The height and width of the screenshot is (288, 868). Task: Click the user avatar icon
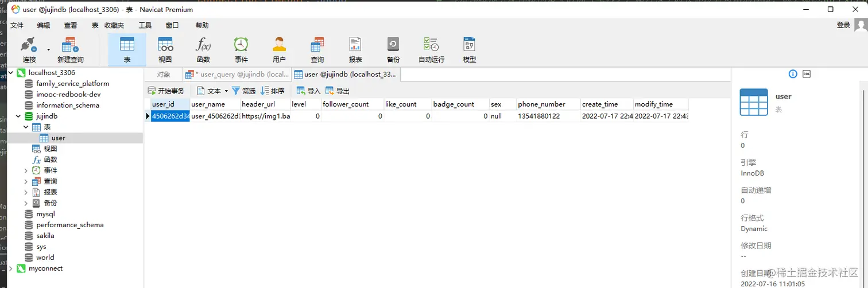pos(861,25)
